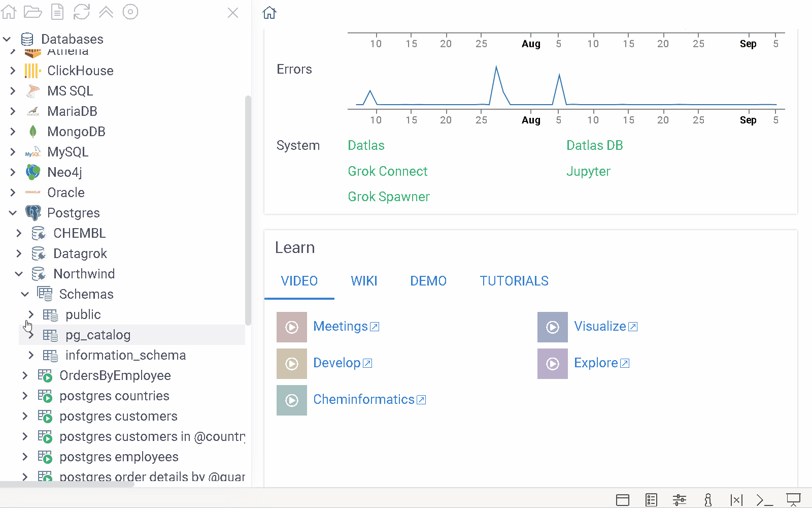Click the window layout icon in status bar
Screen dimensions: 812x508
pos(623,500)
